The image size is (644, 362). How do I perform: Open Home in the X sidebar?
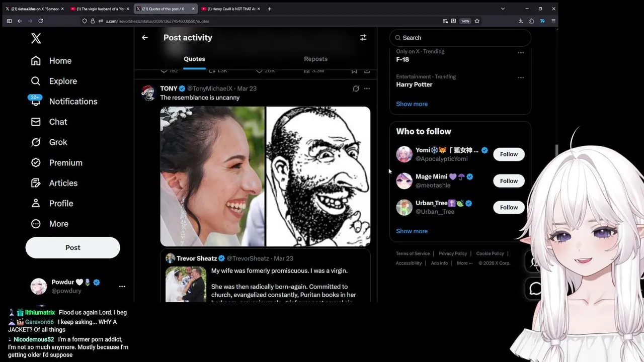click(51, 61)
